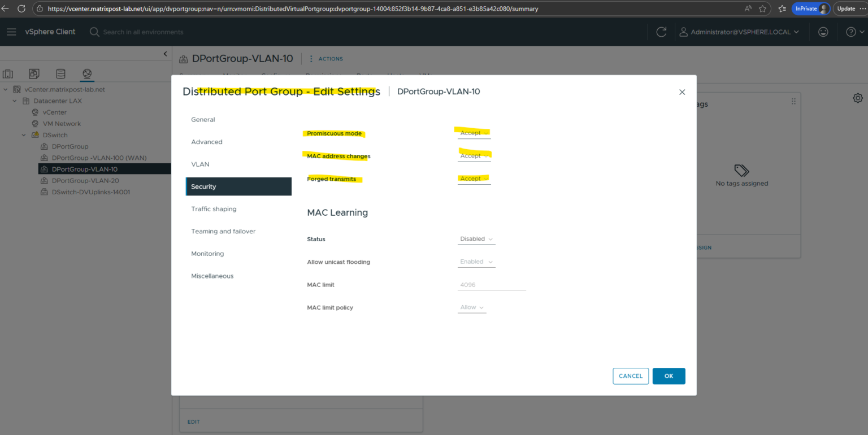Switch to Networking inventory icon
This screenshot has width=868, height=435.
tap(87, 74)
